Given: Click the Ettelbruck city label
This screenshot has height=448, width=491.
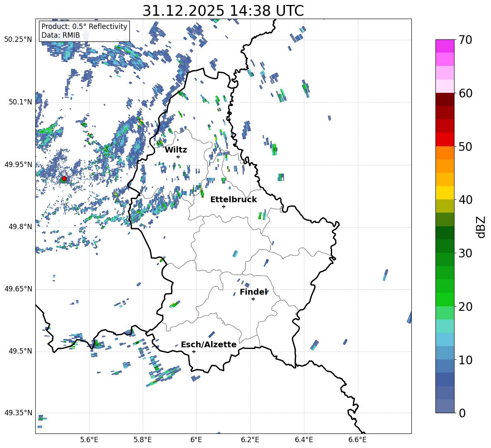Looking at the screenshot, I should pyautogui.click(x=233, y=199).
